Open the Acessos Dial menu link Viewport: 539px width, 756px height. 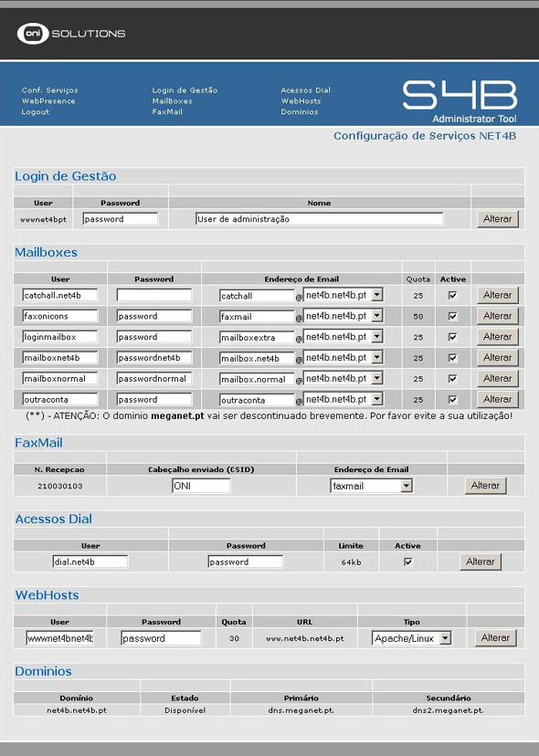coord(305,90)
